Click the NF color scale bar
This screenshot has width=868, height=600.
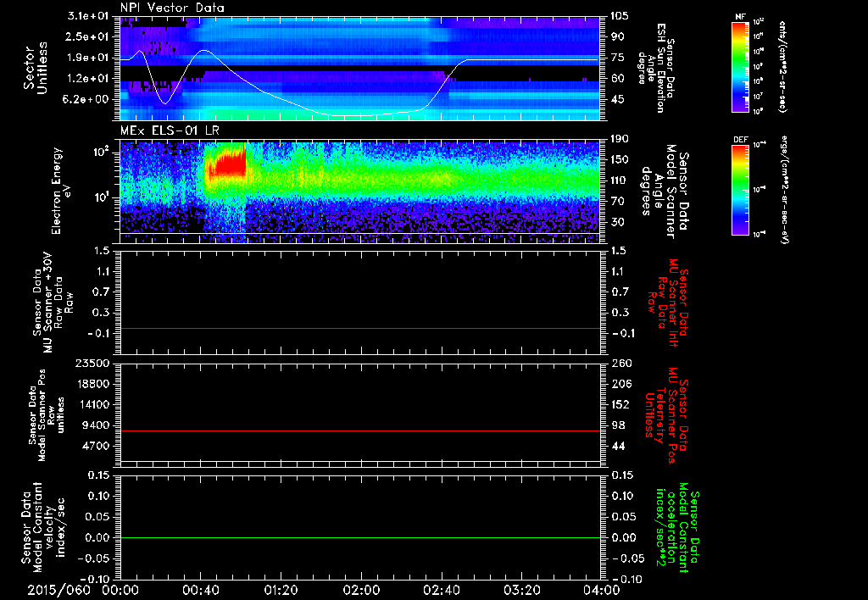(740, 66)
